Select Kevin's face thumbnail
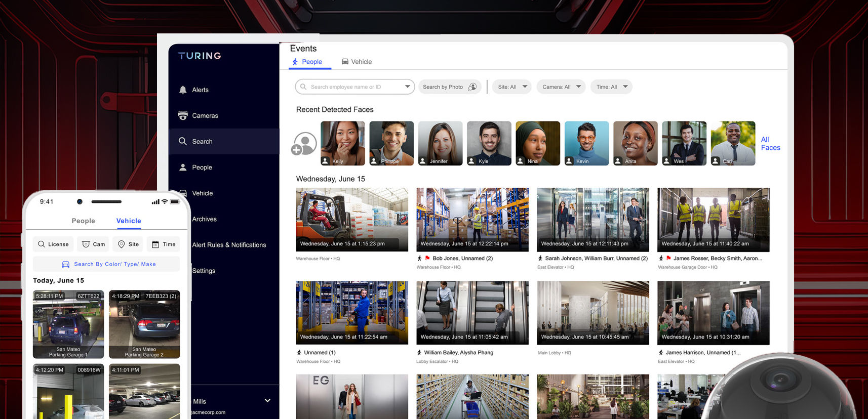The width and height of the screenshot is (868, 419). tap(587, 143)
